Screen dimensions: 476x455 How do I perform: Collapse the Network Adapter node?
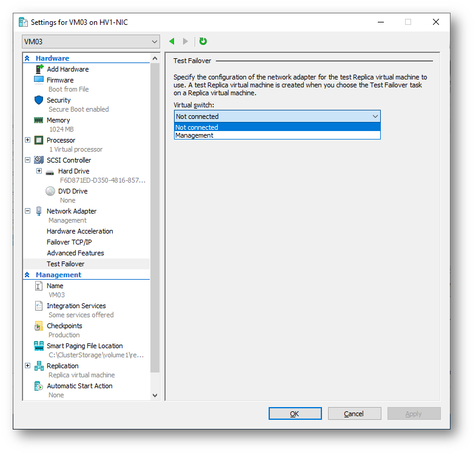click(x=28, y=211)
